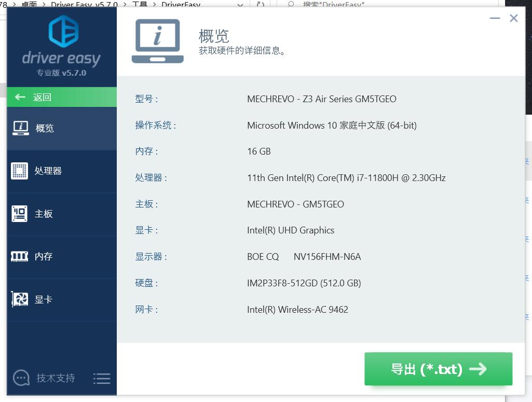Open the 概览 tab in sidebar
This screenshot has width=532, height=402.
pyautogui.click(x=62, y=129)
